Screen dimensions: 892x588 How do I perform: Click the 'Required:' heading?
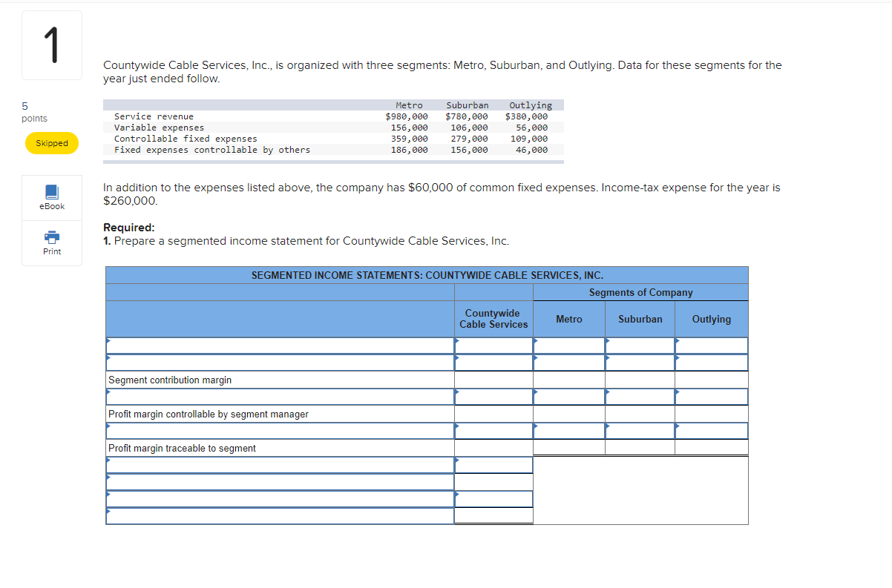pos(129,228)
